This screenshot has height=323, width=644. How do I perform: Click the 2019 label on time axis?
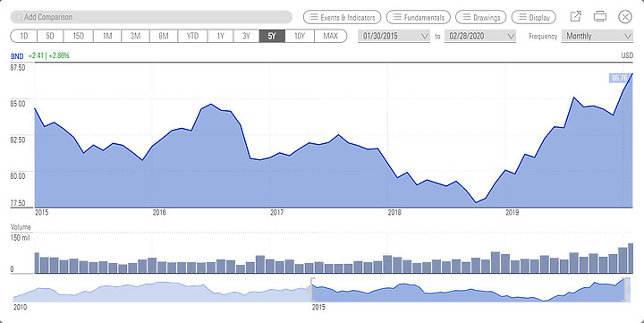click(x=513, y=212)
